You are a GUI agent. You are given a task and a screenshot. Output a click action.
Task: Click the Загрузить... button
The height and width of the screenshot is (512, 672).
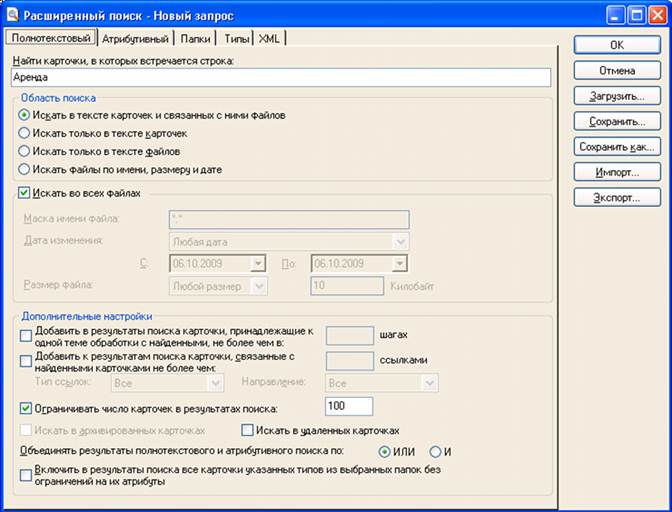[617, 96]
